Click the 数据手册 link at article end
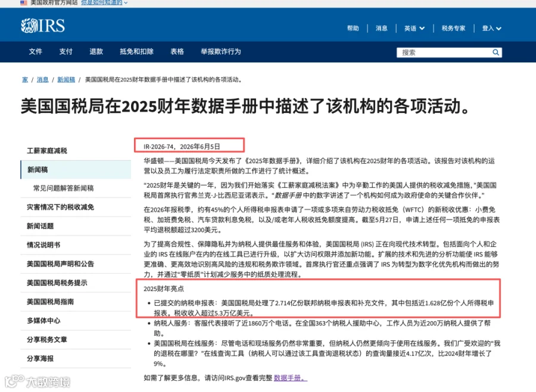This screenshot has width=536, height=392. coord(290,378)
